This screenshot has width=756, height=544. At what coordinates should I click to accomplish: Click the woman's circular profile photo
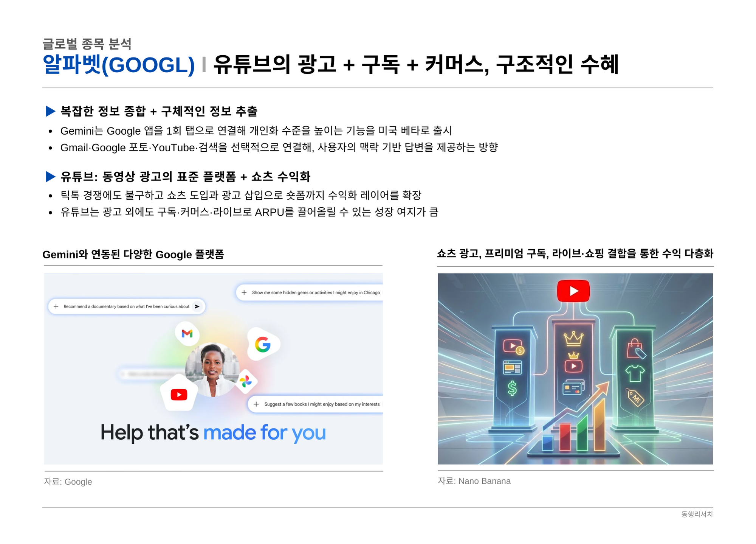click(212, 370)
